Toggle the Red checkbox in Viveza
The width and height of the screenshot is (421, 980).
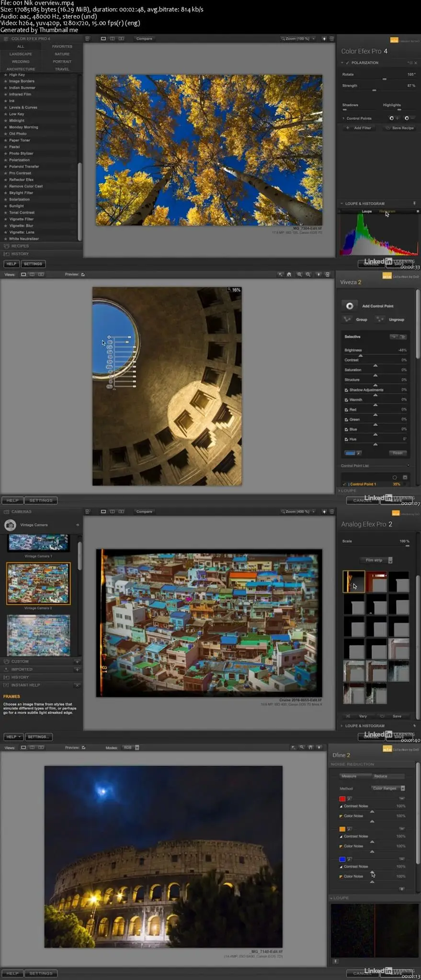click(346, 410)
